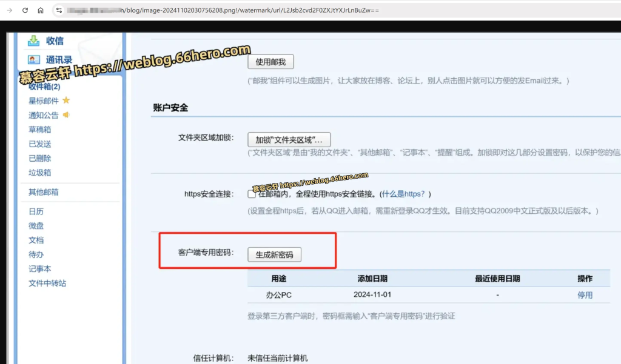Click into the browser address bar URL
This screenshot has width=621, height=364.
(x=243, y=10)
